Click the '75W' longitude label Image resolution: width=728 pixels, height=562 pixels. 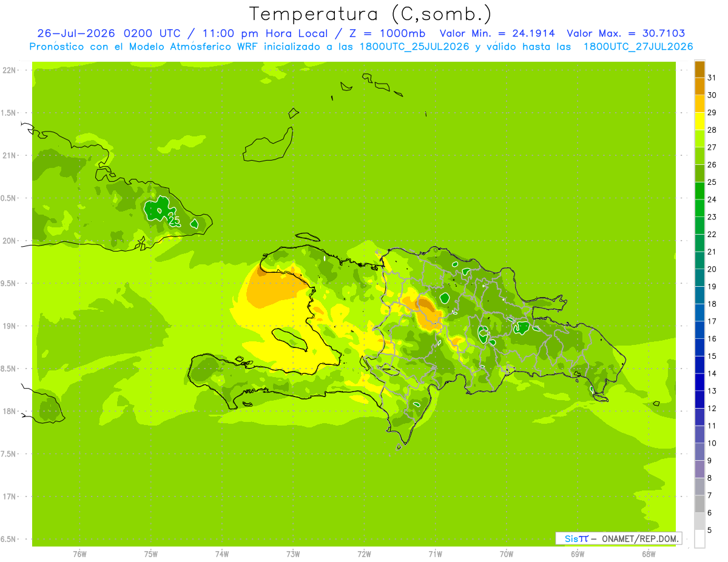(150, 553)
